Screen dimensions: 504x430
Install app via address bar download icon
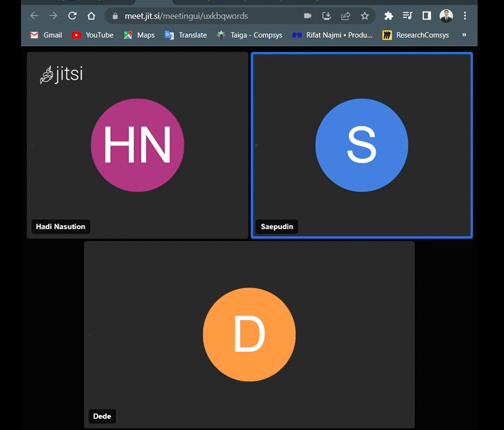coord(327,16)
